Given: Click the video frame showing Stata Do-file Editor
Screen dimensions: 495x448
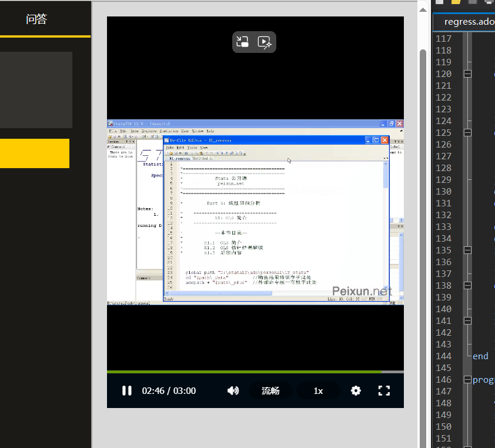Looking at the screenshot, I should pyautogui.click(x=255, y=212).
